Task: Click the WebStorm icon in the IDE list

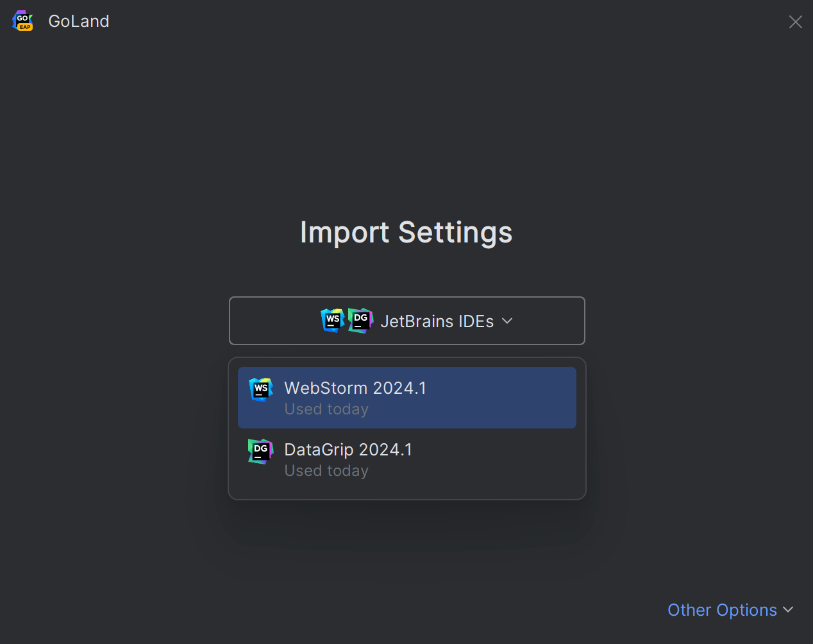Action: click(260, 389)
